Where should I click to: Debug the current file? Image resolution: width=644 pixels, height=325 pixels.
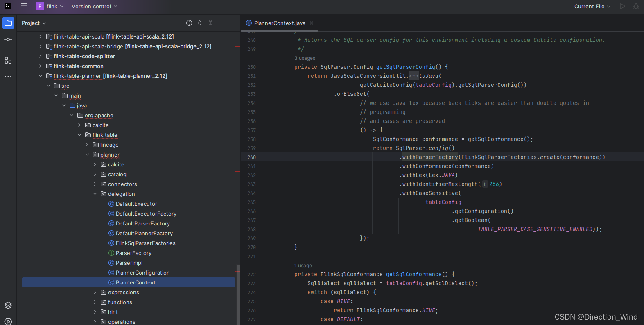(x=636, y=6)
